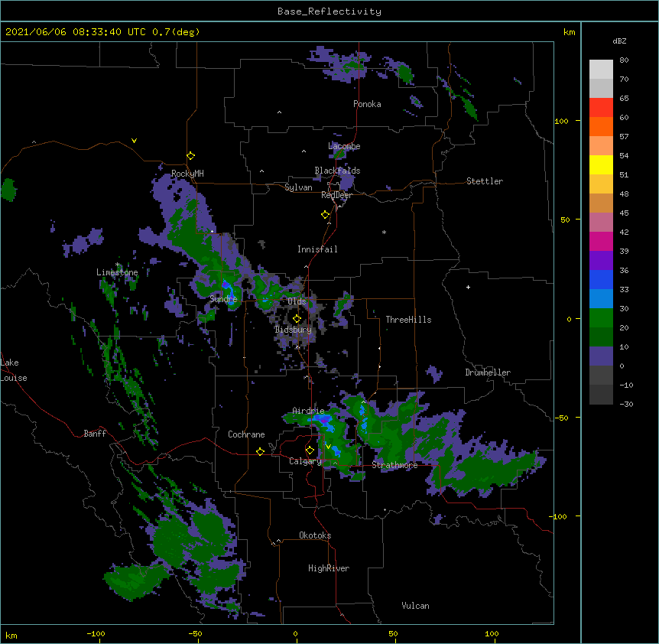Screen dimensions: 659x644
Task: Pick the yellow 54-51 dBZ legend swatch
Action: [601, 164]
